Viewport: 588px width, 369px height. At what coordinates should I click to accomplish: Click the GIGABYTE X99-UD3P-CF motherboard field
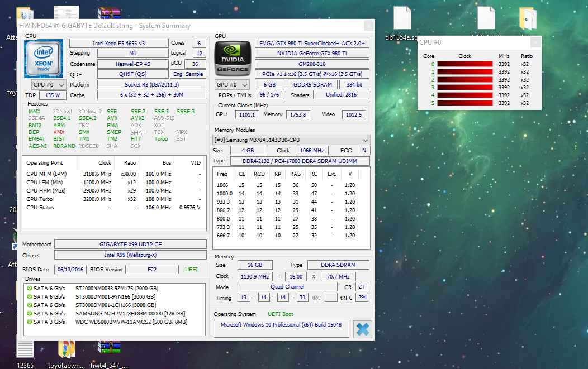coord(130,245)
